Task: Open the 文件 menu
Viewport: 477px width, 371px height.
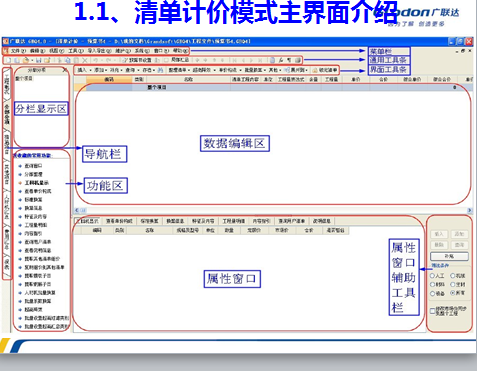Action: click(x=18, y=51)
